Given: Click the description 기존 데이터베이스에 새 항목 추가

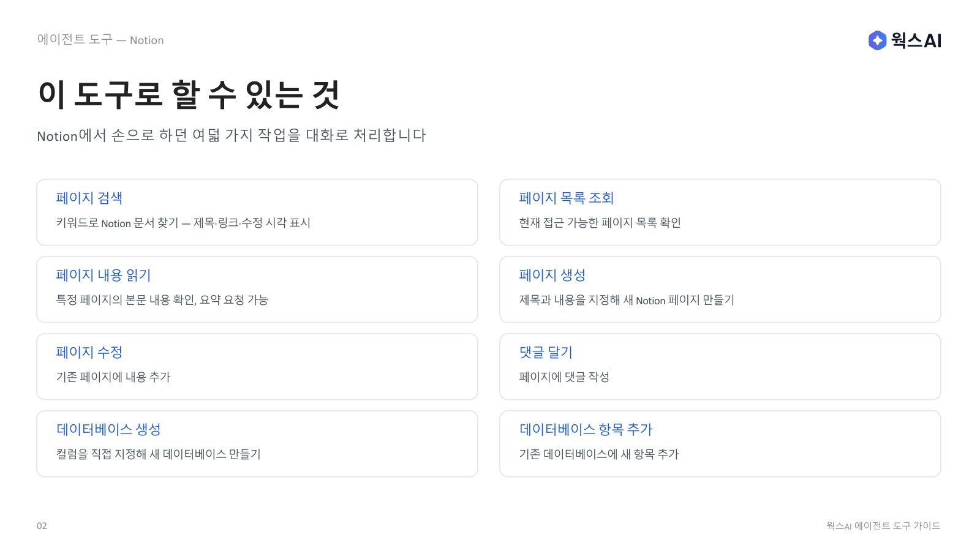Looking at the screenshot, I should pyautogui.click(x=599, y=454).
